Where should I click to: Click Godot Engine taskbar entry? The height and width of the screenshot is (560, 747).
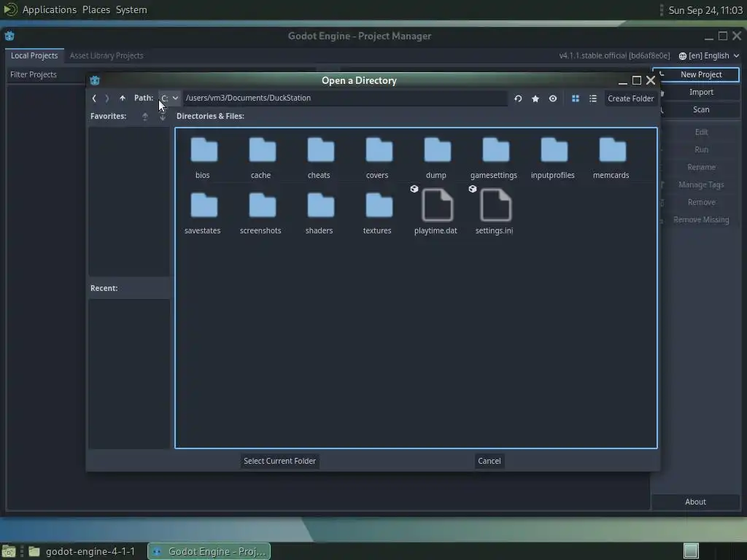209,551
